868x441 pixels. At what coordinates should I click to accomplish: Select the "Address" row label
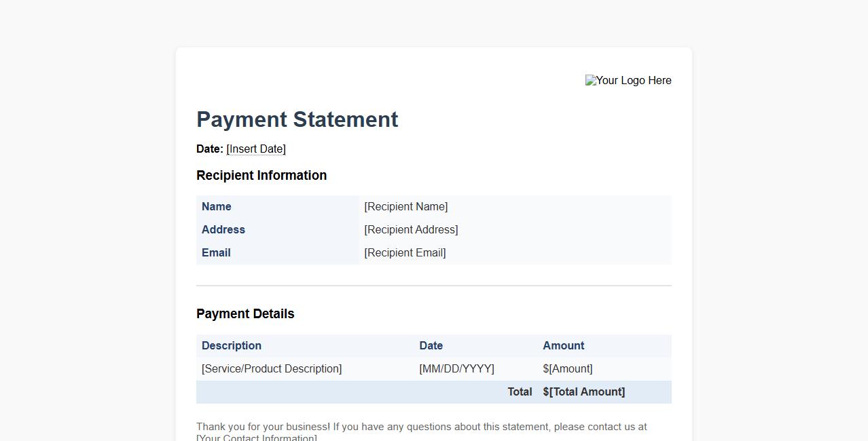click(223, 229)
